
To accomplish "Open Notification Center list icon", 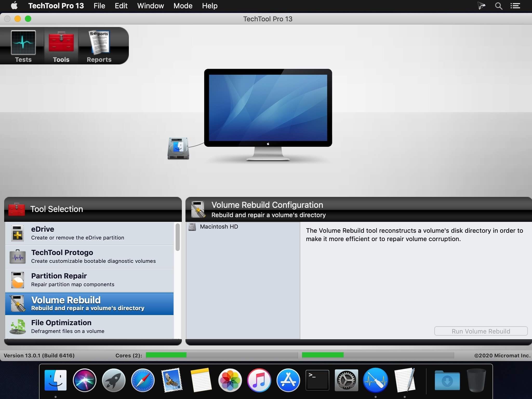I will [515, 6].
